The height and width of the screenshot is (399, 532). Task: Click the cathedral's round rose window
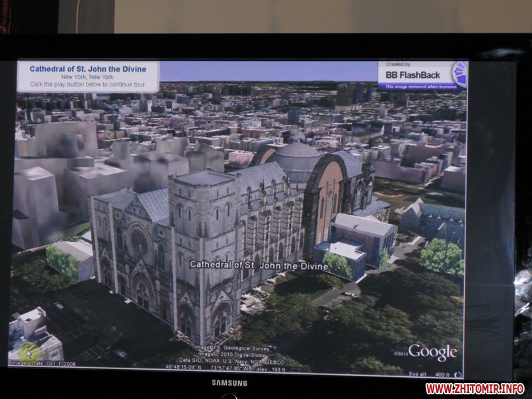coord(140,243)
